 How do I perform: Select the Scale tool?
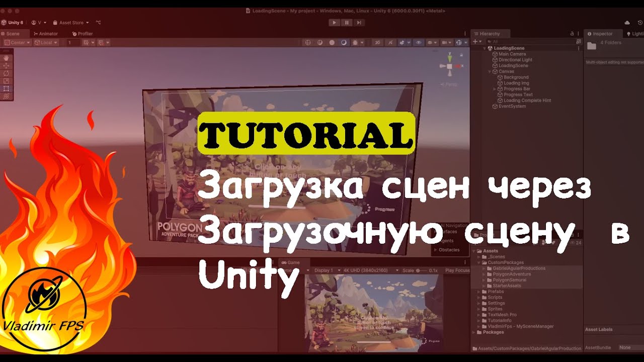point(7,80)
